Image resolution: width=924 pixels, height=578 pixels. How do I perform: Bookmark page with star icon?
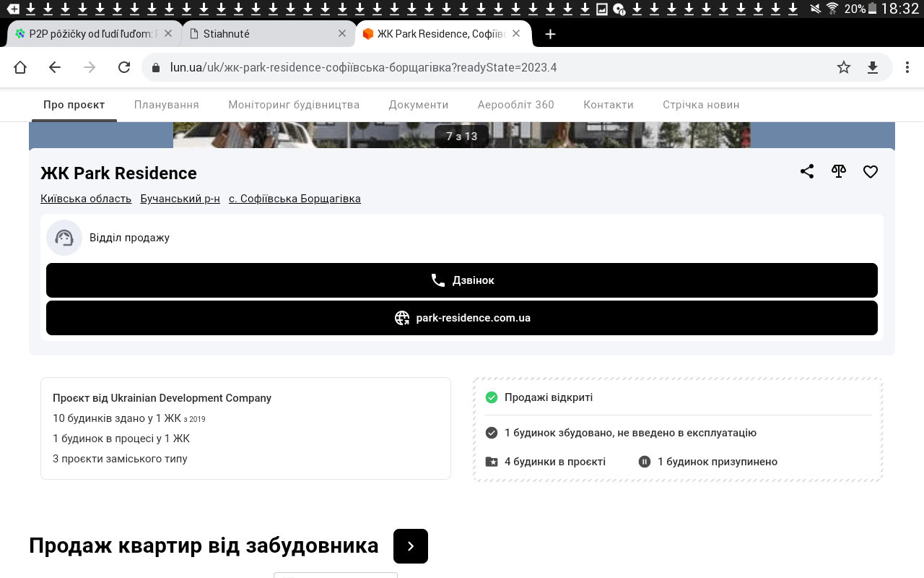843,67
